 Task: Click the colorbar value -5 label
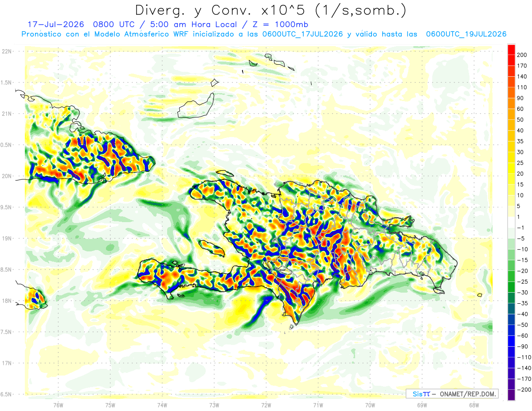(x=522, y=238)
